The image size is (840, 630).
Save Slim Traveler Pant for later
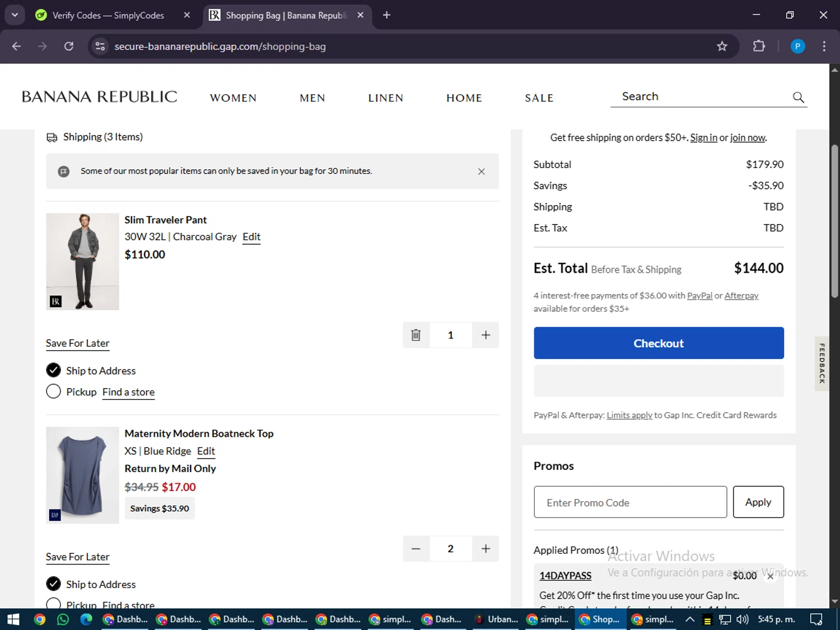tap(77, 343)
